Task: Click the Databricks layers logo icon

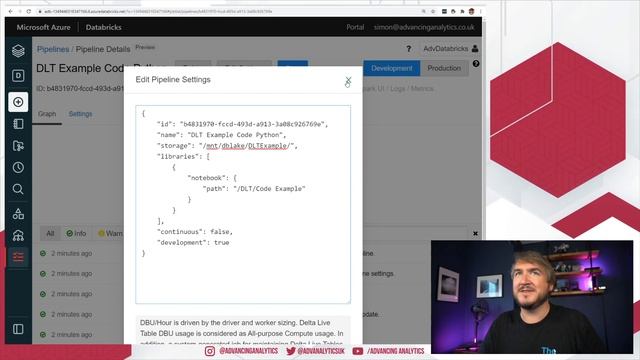Action: 18,51
